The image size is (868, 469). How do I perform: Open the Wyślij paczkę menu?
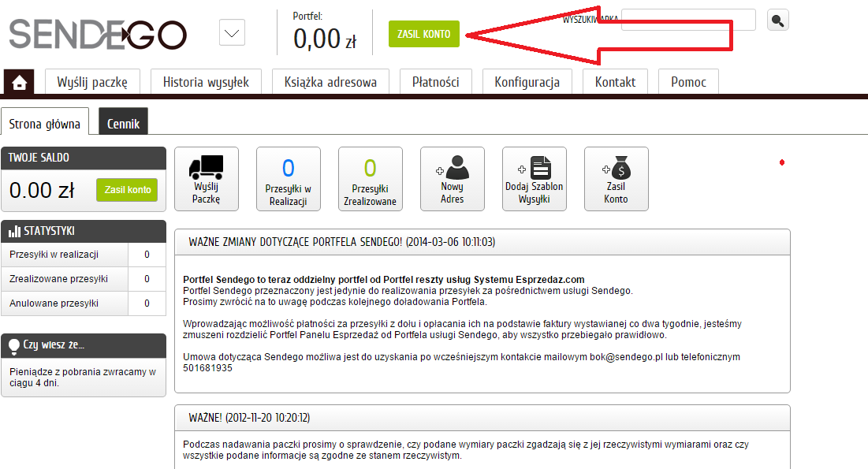coord(92,82)
